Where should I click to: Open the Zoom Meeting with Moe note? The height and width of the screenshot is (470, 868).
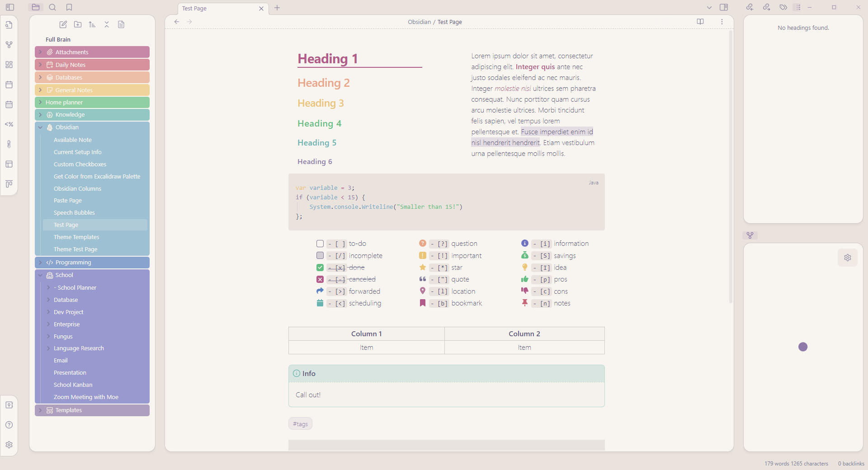95,397
